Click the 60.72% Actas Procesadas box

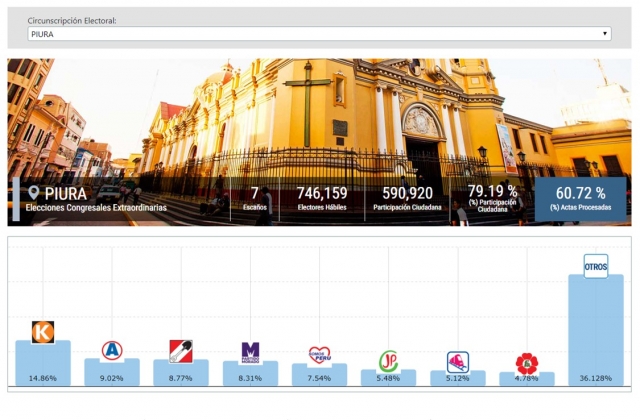pos(580,198)
